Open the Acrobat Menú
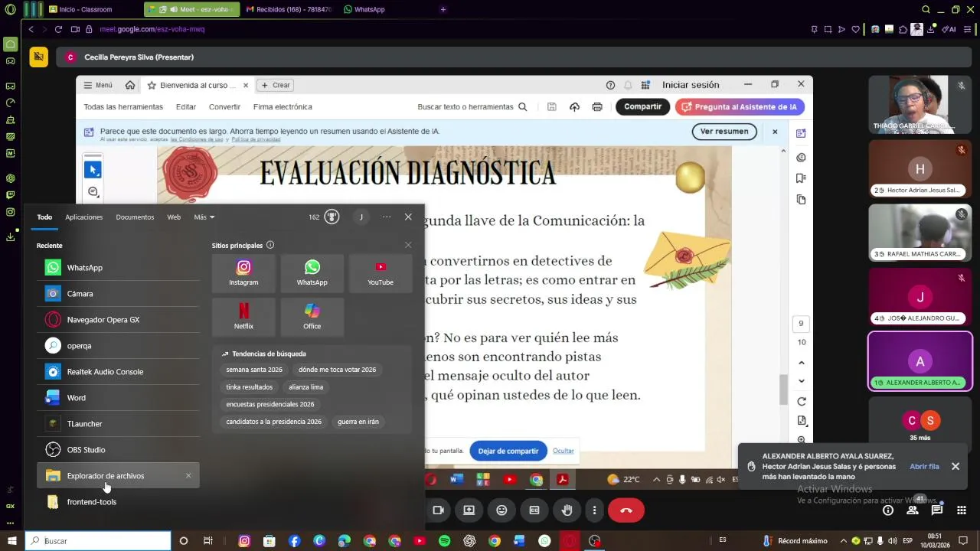This screenshot has height=551, width=980. click(98, 85)
